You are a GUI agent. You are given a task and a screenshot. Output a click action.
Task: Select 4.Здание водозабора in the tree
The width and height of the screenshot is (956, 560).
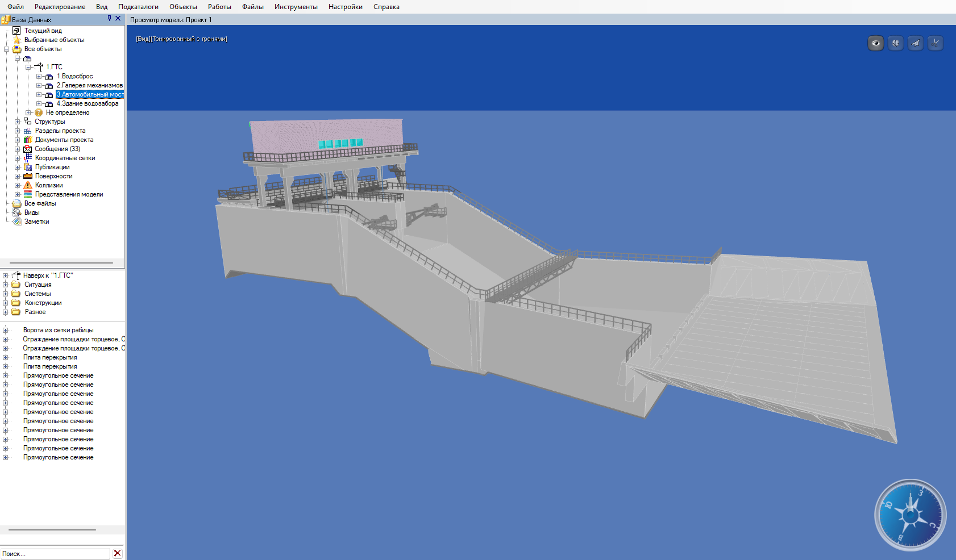[88, 103]
